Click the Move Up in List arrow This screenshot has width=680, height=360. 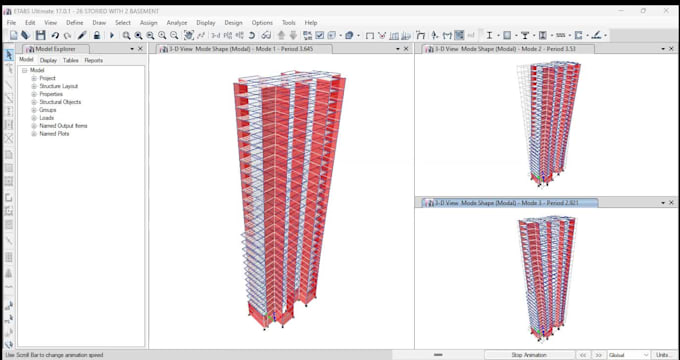[x=281, y=36]
